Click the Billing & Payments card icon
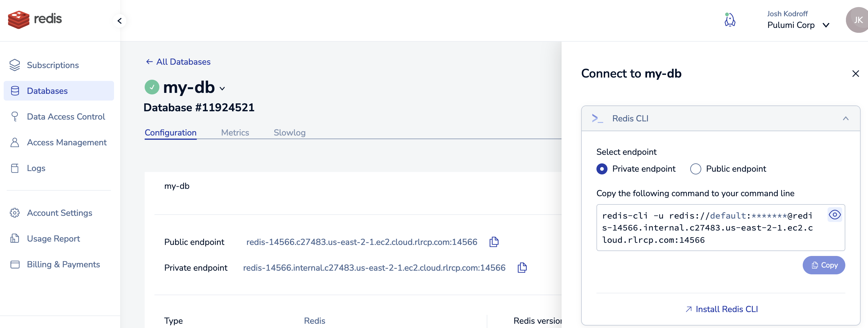868x328 pixels. tap(15, 265)
